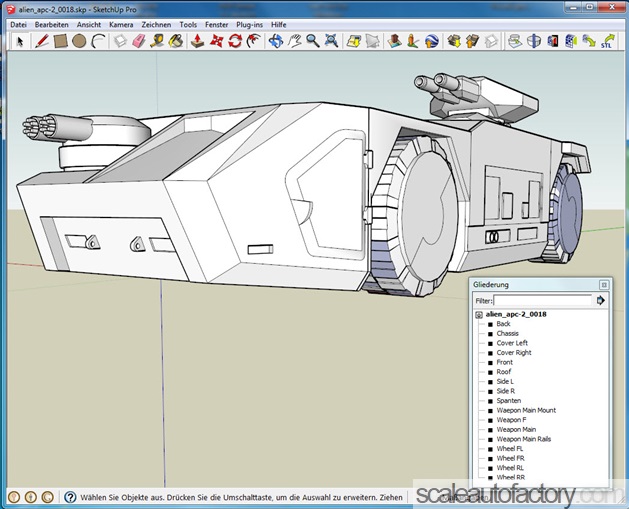The image size is (629, 509).
Task: Select Front in the outliner
Action: [x=505, y=362]
